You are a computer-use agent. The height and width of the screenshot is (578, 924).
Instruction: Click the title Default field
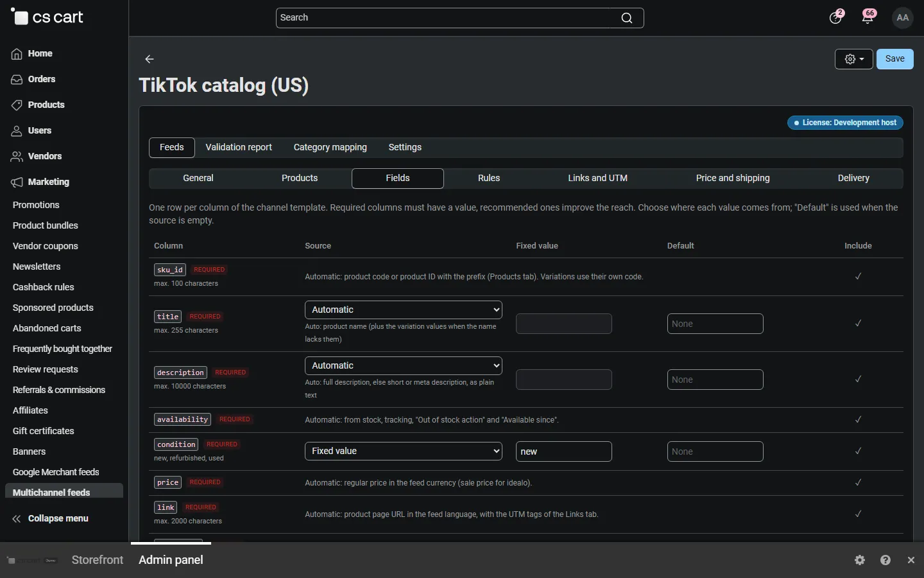tap(715, 324)
